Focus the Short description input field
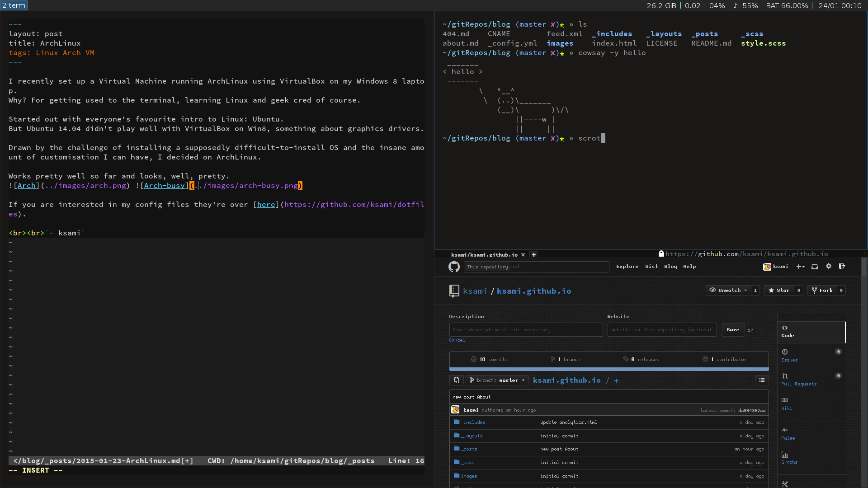The image size is (868, 488). click(x=526, y=329)
